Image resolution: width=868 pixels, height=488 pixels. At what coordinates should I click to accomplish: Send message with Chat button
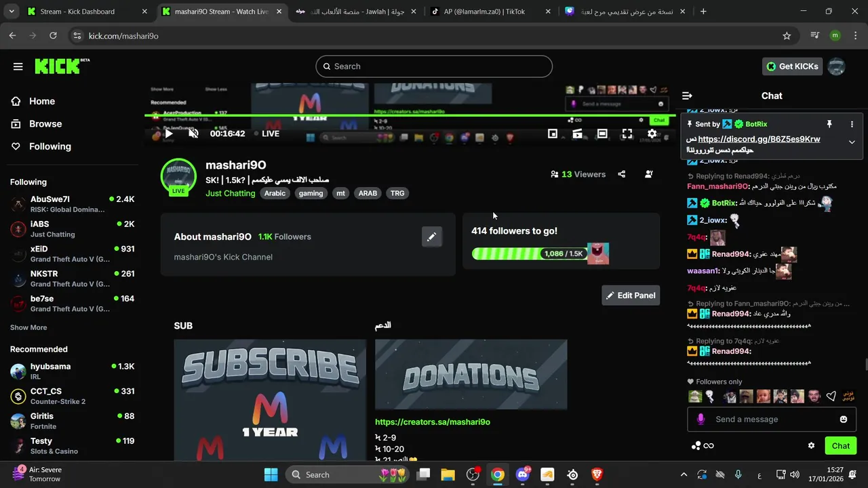841,445
